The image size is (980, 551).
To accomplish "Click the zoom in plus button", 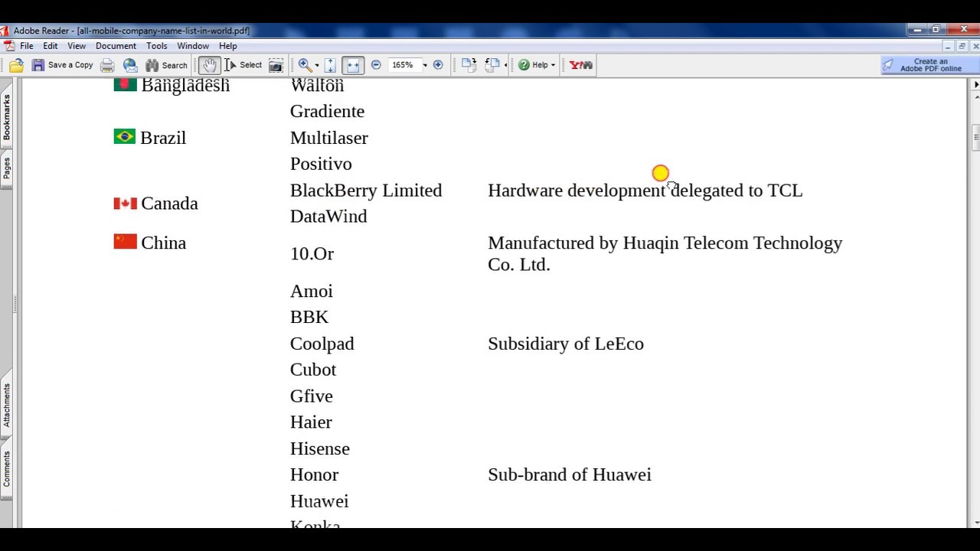I will 438,65.
